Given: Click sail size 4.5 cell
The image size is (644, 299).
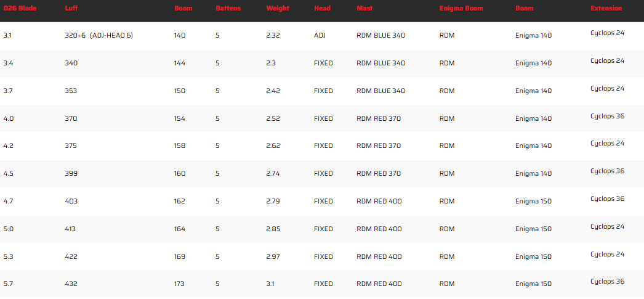Looking at the screenshot, I should (8, 174).
